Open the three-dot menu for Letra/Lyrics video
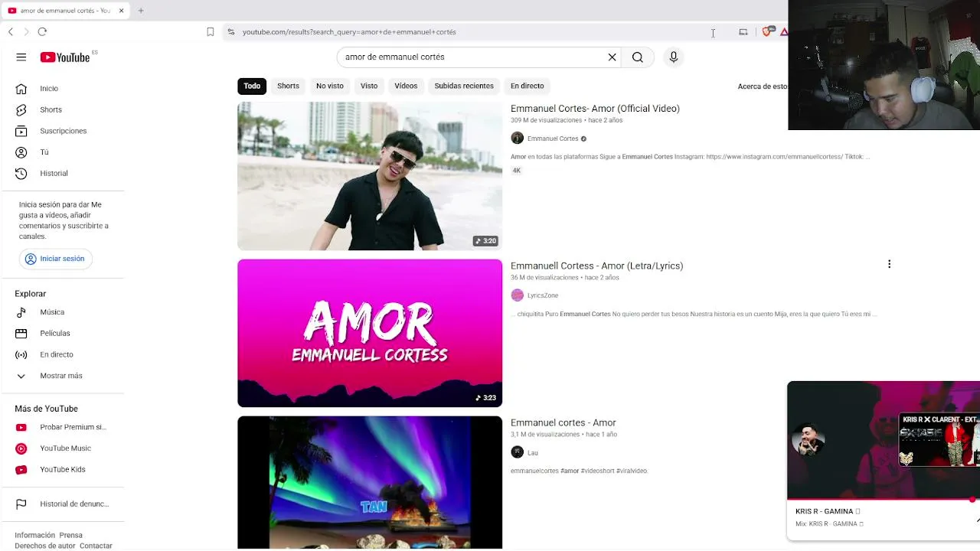The width and height of the screenshot is (980, 551). tap(889, 264)
